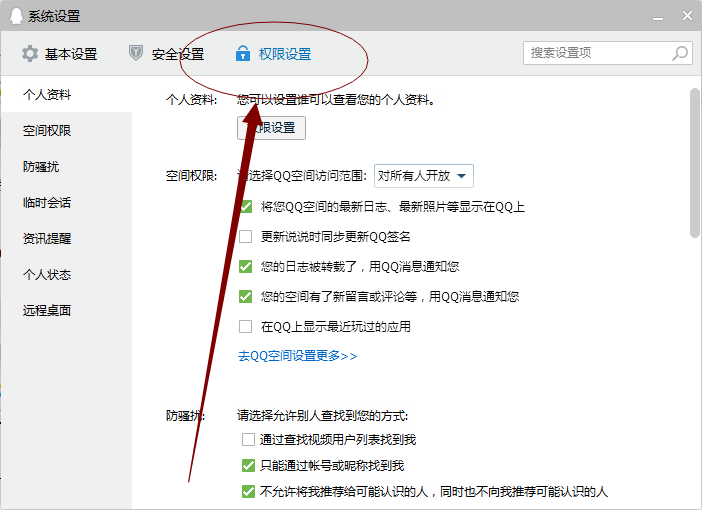
Task: Open the 去QQ空间设置更多>> link
Action: point(297,356)
